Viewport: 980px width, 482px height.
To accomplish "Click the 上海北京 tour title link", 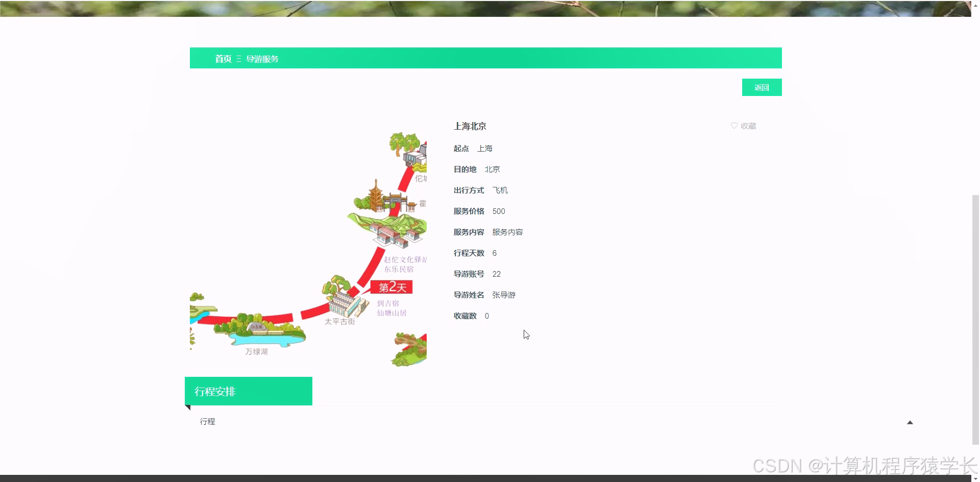I will coord(470,126).
